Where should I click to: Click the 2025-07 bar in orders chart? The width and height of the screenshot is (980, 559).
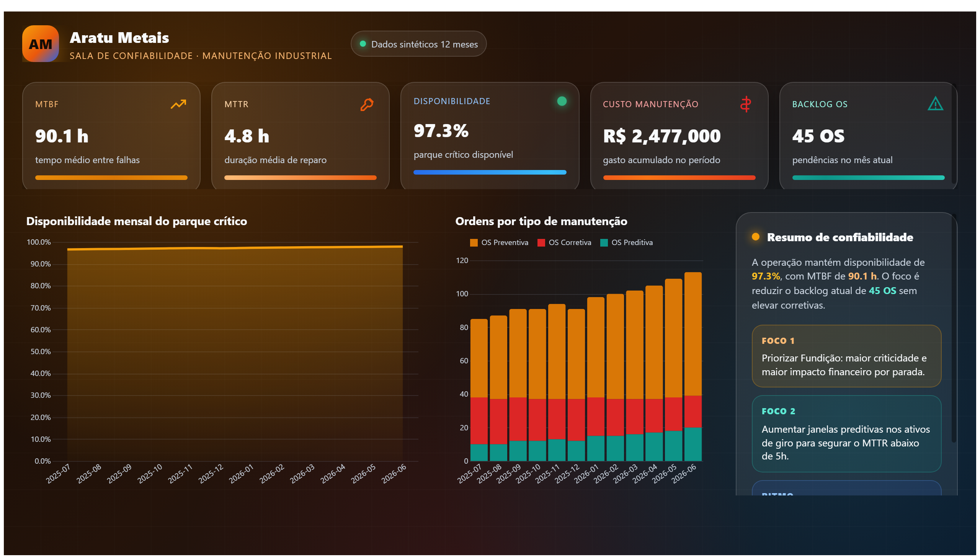[479, 390]
